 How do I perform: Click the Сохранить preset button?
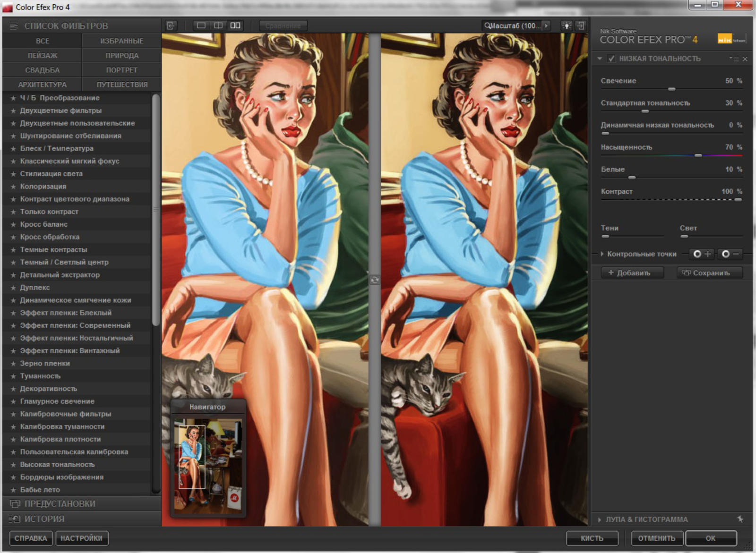(710, 273)
